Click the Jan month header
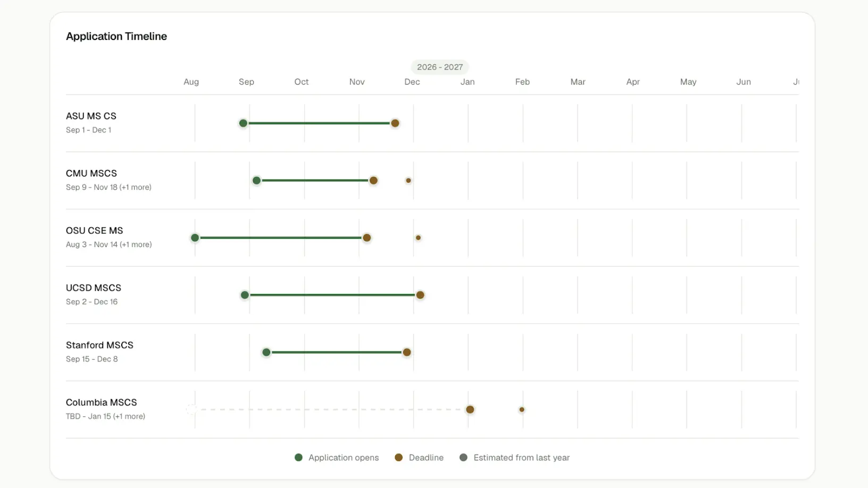Screen dimensions: 868x488 pos(468,82)
